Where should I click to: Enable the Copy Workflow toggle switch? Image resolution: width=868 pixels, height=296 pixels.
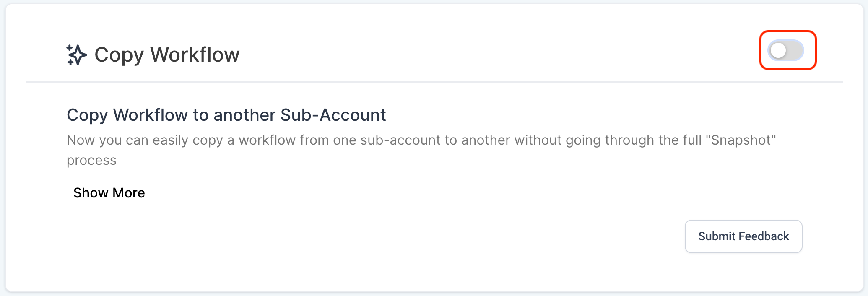coord(786,51)
